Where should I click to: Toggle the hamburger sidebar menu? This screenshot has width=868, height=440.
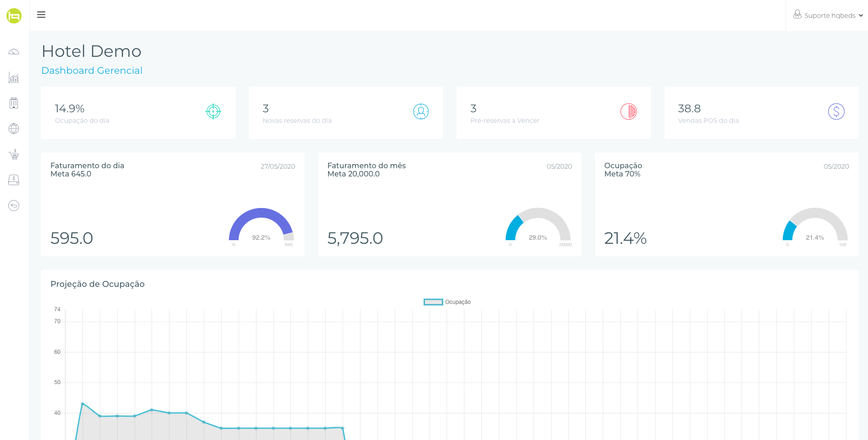41,15
